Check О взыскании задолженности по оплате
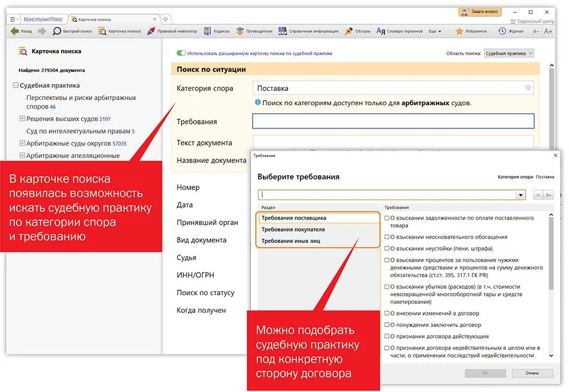This screenshot has width=569, height=392. [x=387, y=218]
